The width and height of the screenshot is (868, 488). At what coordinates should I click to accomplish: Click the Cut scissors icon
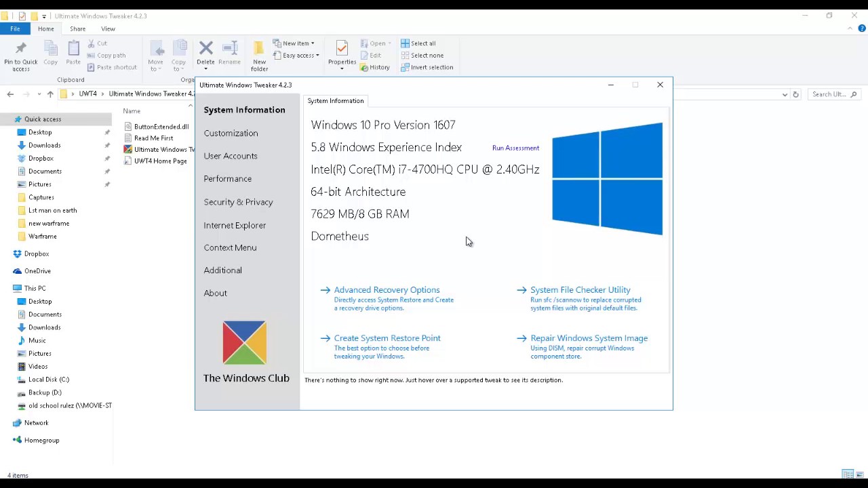point(92,43)
